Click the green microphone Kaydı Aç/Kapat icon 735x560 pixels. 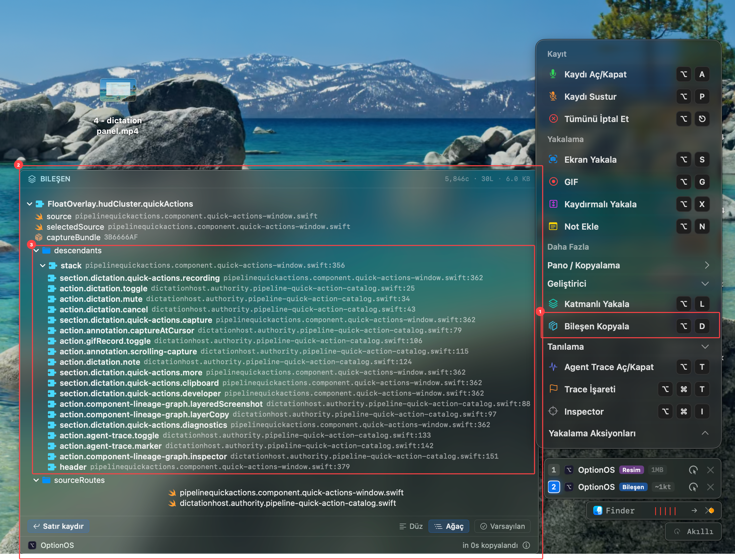tap(553, 74)
